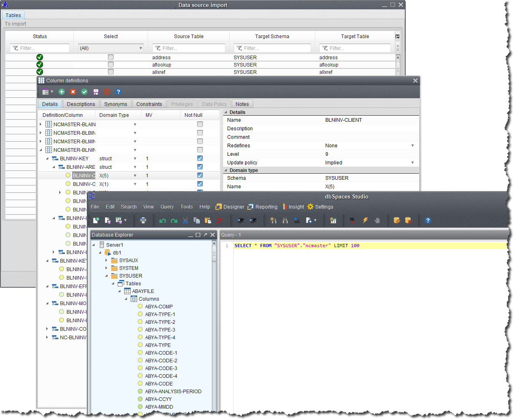Click the red X delete icon
Viewport: 514px width, 420px height.
tap(73, 92)
